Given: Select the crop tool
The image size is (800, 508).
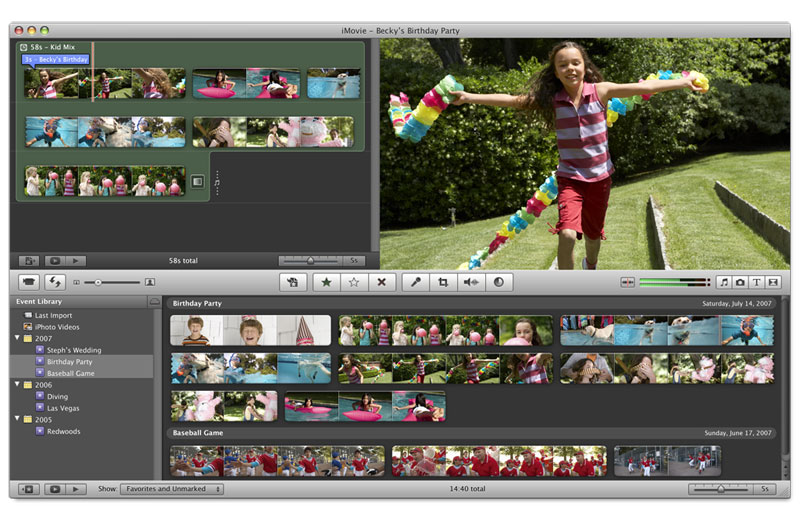Looking at the screenshot, I should coord(443,283).
